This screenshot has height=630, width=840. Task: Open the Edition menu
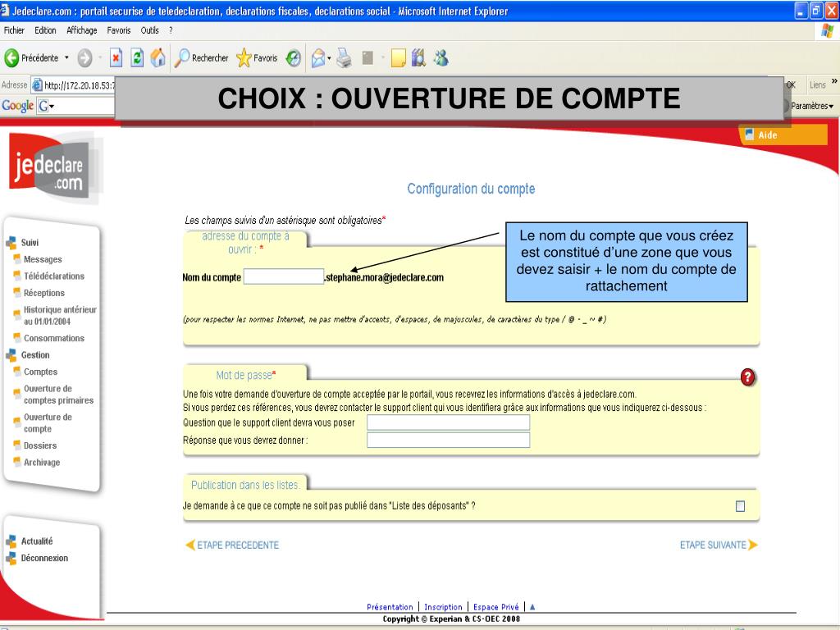(46, 30)
